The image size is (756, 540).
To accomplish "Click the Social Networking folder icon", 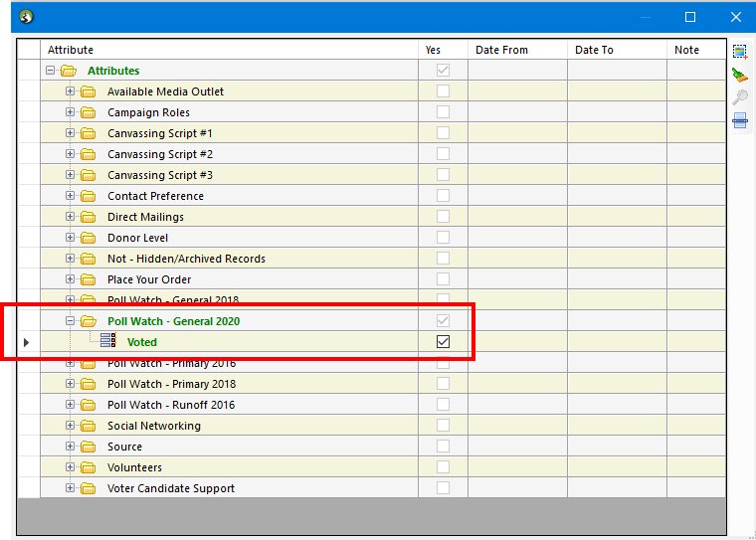I will [x=88, y=426].
